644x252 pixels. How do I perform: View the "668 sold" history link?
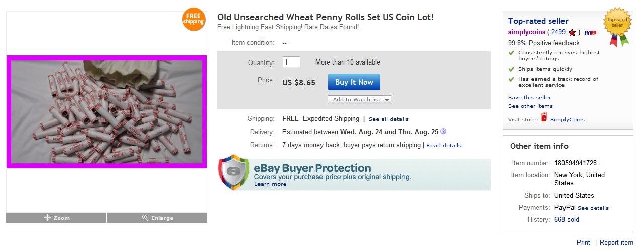[567, 220]
